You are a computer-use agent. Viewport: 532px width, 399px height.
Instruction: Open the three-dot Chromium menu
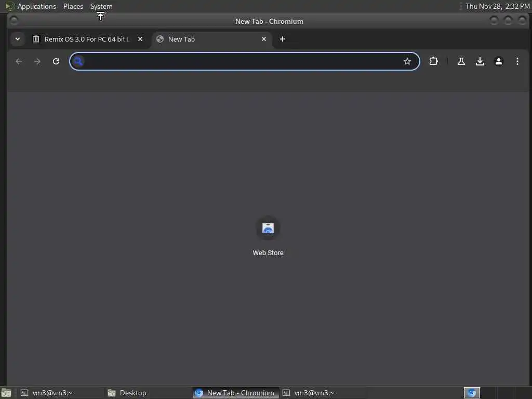point(517,61)
